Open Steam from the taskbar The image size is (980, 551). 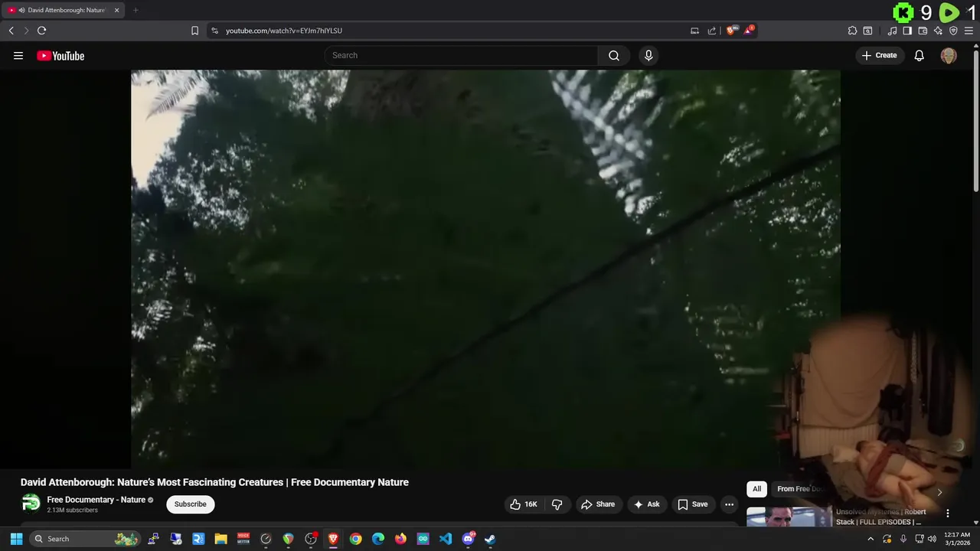click(490, 539)
